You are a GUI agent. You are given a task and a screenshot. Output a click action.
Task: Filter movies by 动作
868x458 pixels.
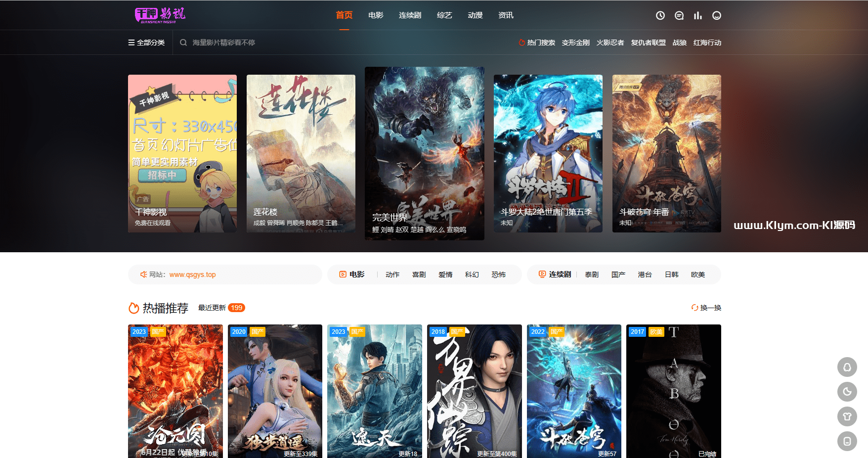point(392,275)
